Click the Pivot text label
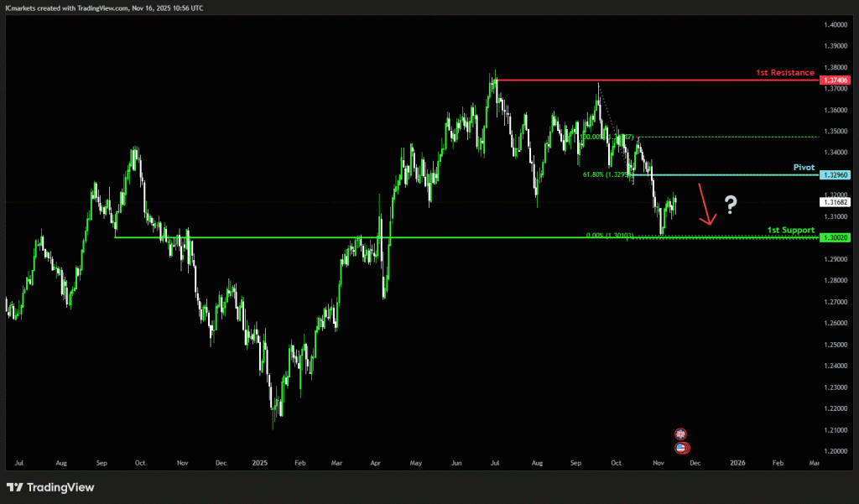Image resolution: width=859 pixels, height=504 pixels. 804,168
